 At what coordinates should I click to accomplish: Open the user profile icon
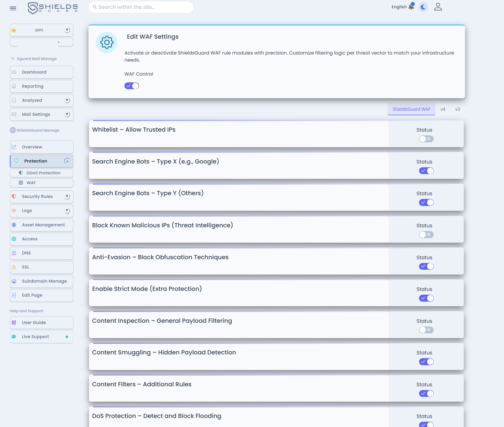tap(438, 7)
